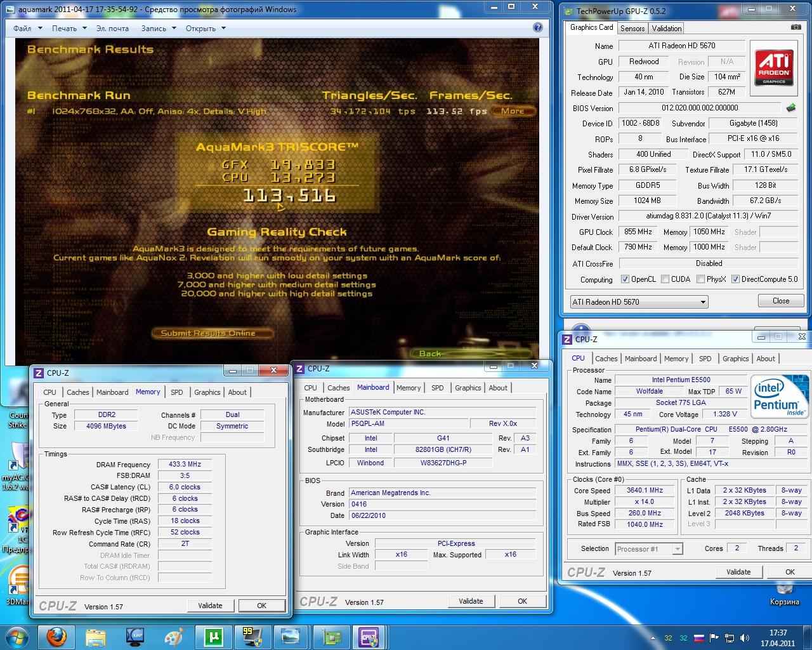Open Windows Explorer from the taskbar
Viewport: 812px width, 650px height.
point(95,637)
